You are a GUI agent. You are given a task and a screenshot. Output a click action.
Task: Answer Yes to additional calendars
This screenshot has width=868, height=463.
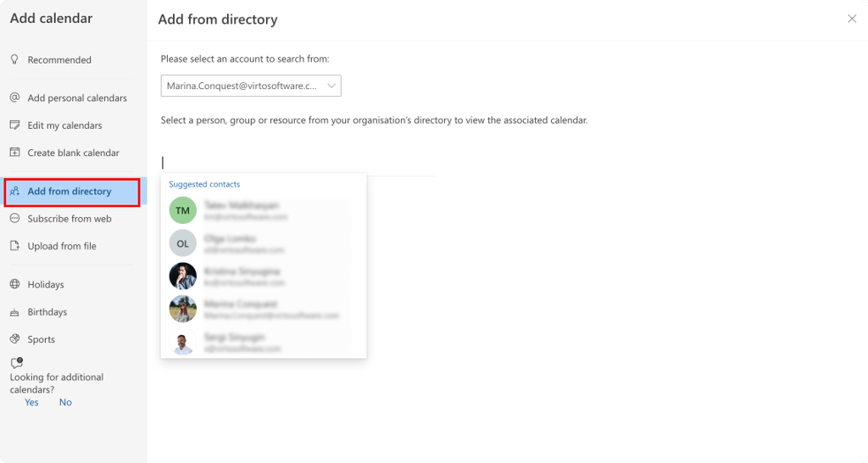31,402
